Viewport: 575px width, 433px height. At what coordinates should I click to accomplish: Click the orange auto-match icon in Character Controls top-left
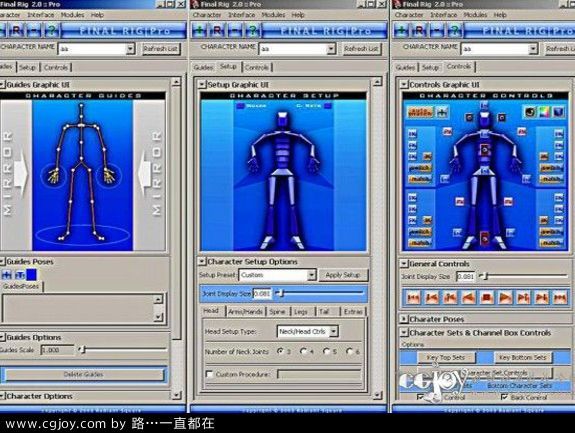pos(420,112)
